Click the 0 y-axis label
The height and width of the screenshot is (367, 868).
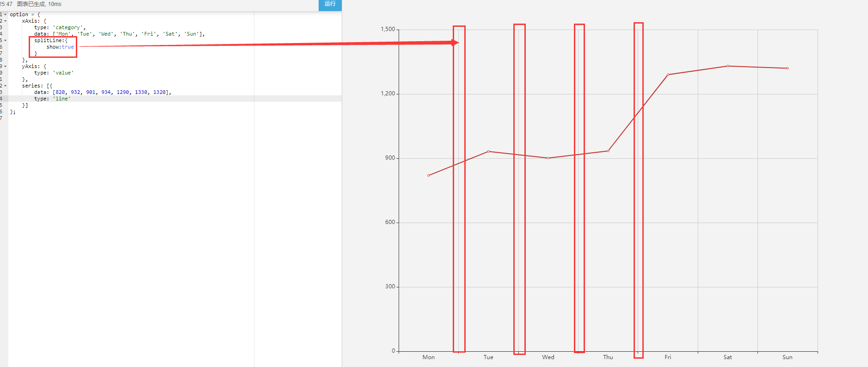tap(394, 351)
